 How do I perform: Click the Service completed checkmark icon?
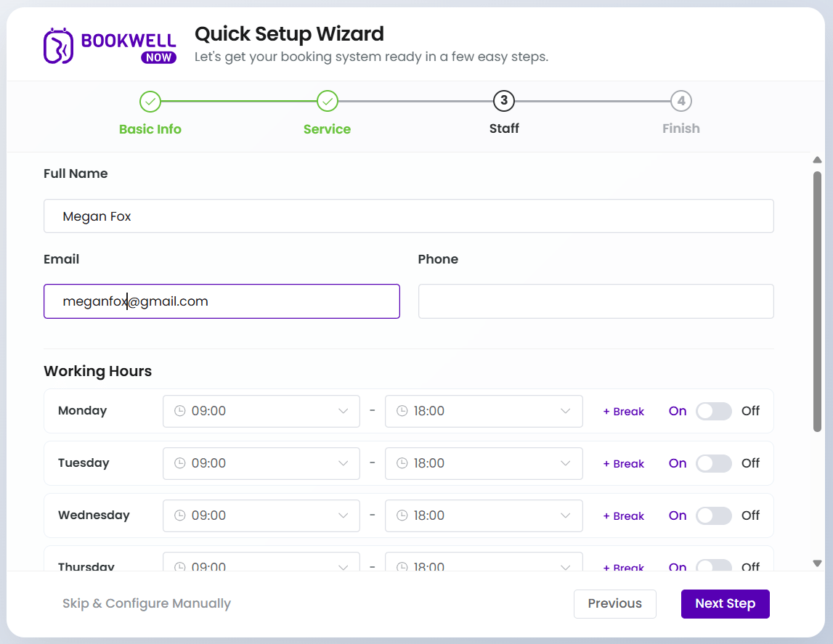click(328, 101)
